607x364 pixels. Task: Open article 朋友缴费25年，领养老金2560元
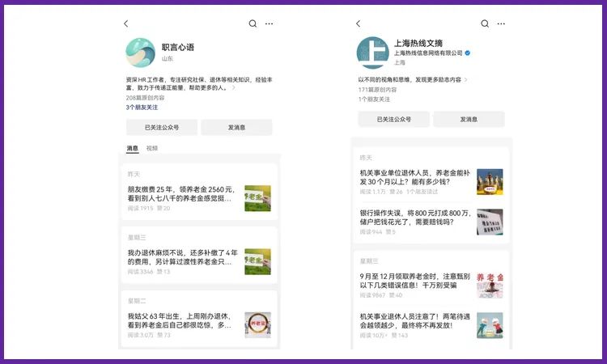182,194
